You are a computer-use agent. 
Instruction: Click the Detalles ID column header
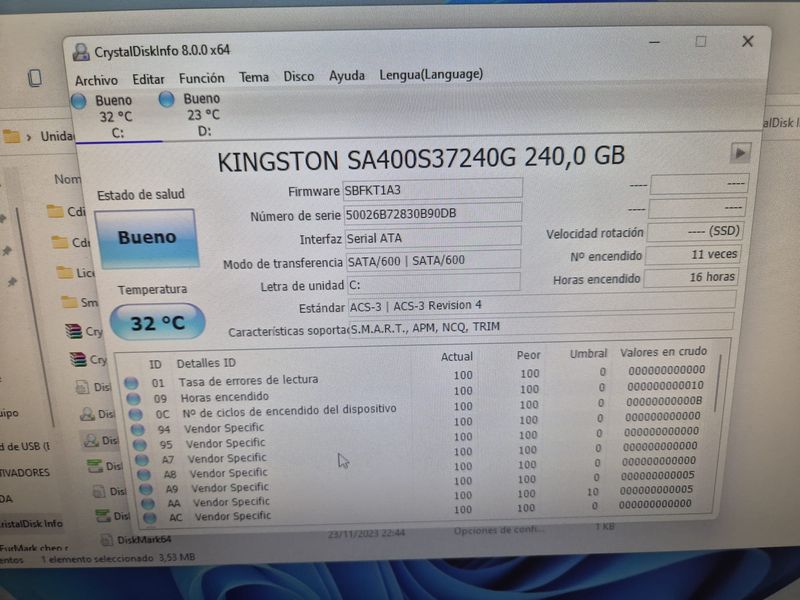point(206,363)
